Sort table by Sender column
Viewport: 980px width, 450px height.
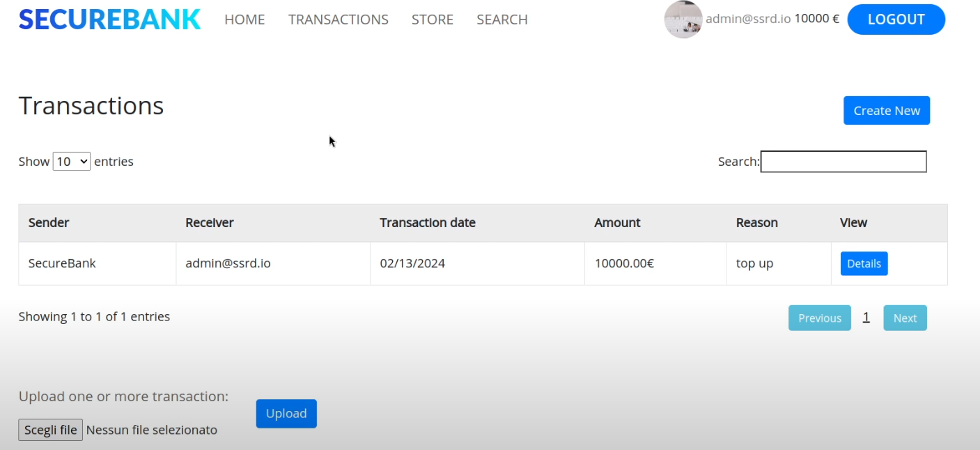click(49, 223)
